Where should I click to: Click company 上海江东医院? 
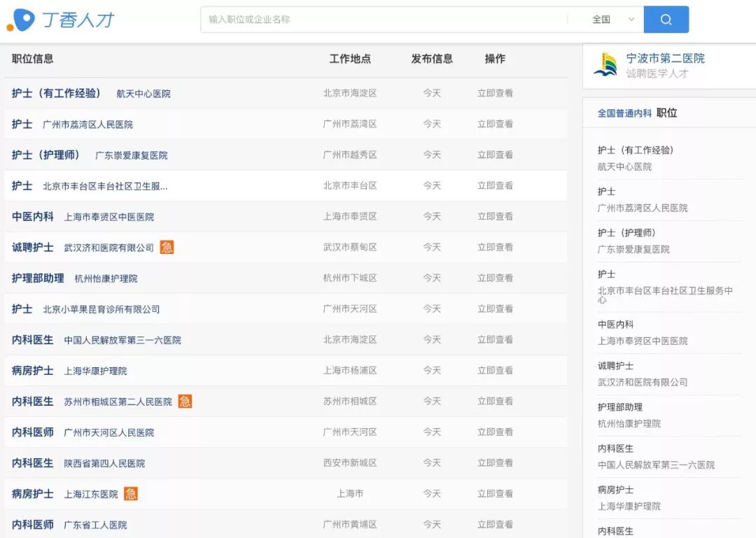click(91, 494)
